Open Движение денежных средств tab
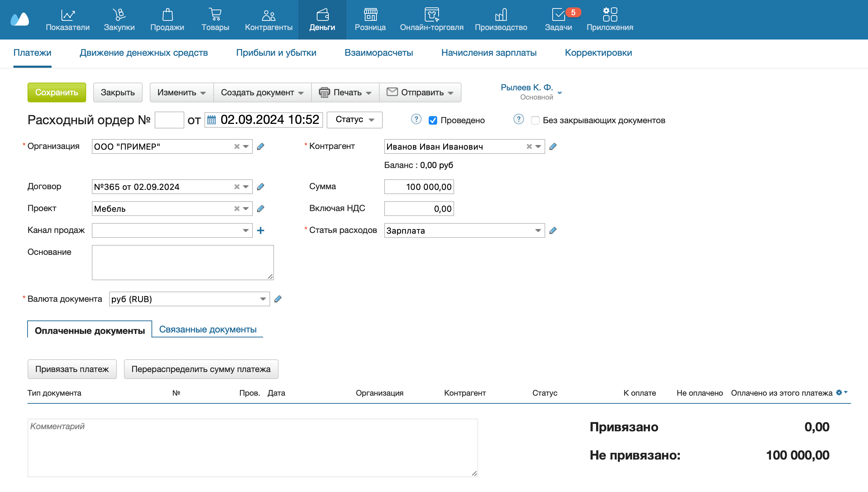 (144, 53)
